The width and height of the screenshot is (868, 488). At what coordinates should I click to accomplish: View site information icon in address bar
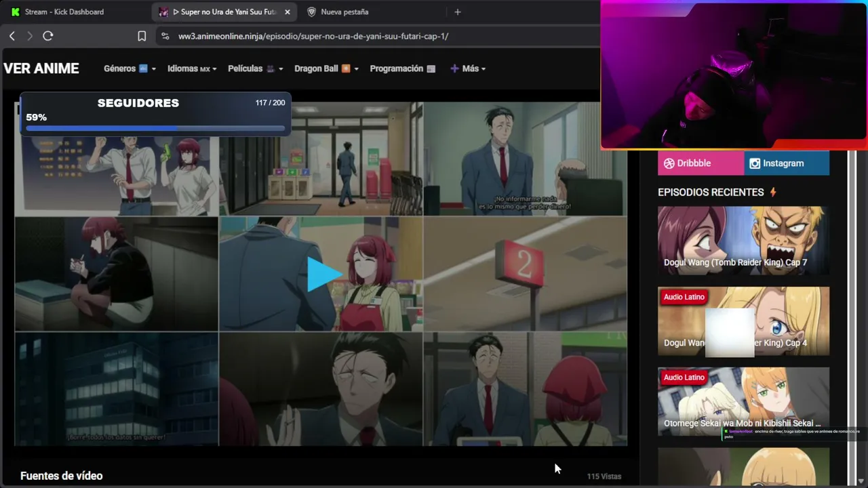tap(165, 36)
